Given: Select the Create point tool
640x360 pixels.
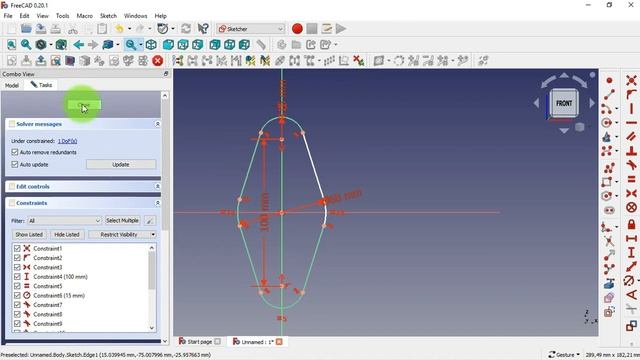Looking at the screenshot, I should (609, 80).
